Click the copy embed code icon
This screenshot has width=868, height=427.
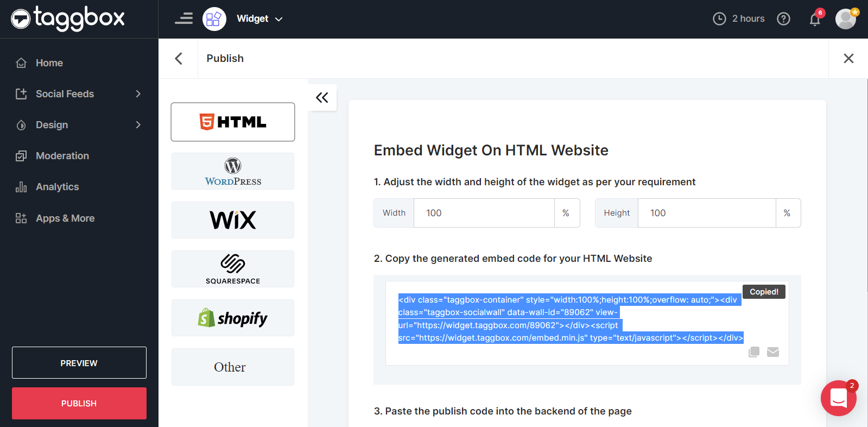[x=753, y=352]
